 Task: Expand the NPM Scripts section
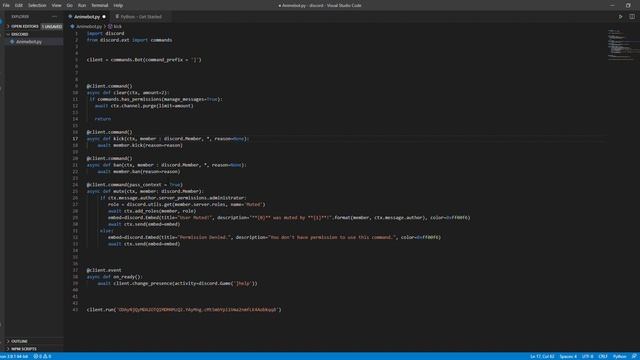point(24,349)
